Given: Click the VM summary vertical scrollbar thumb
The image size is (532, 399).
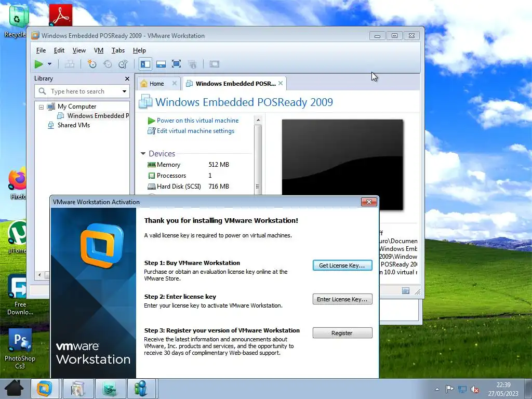Looking at the screenshot, I should click(x=258, y=159).
